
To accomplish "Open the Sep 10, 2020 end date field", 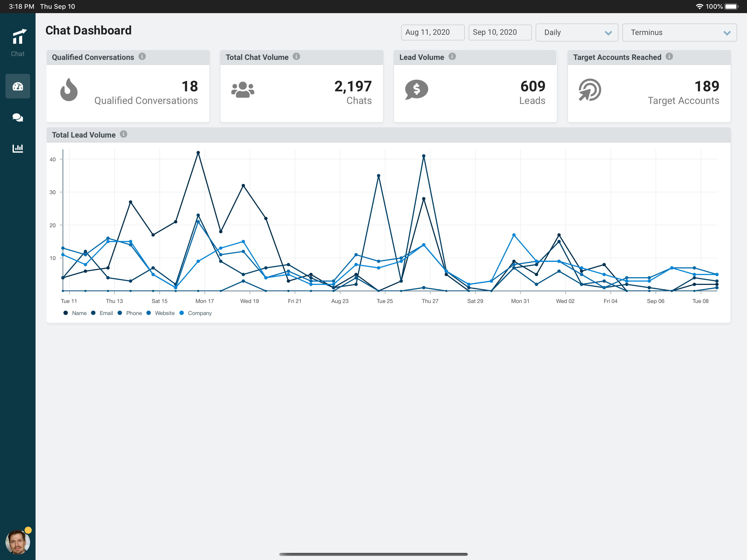I will (x=500, y=33).
